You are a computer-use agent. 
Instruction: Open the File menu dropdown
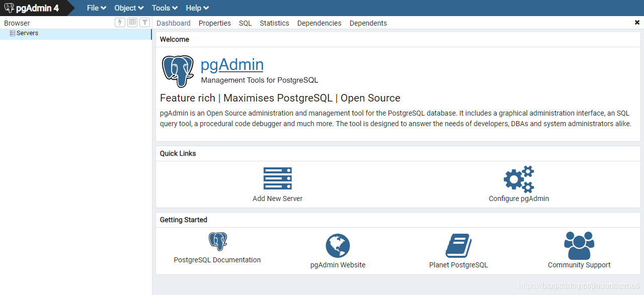tap(96, 8)
